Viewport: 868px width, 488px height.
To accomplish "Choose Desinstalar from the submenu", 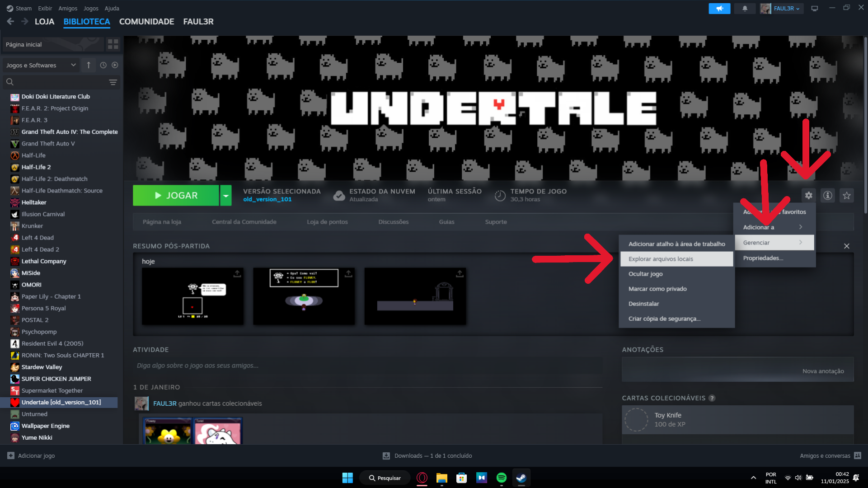I will click(676, 304).
